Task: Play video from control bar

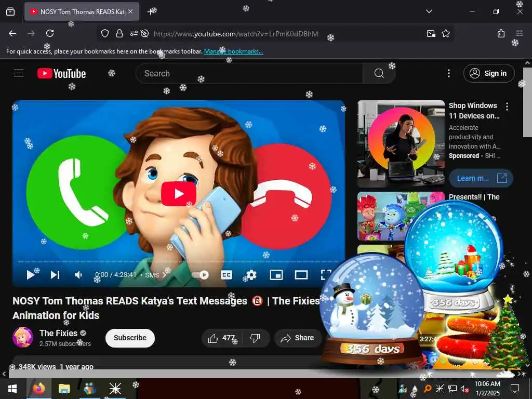Action: (x=31, y=275)
